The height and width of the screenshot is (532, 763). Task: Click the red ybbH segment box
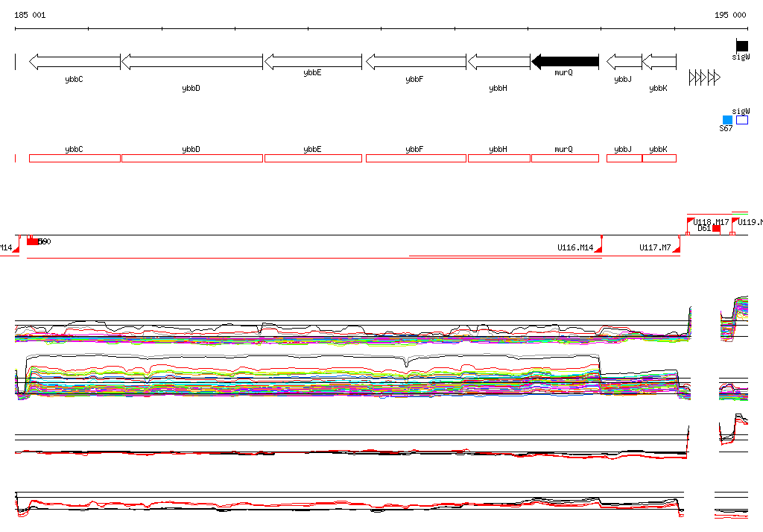(498, 158)
